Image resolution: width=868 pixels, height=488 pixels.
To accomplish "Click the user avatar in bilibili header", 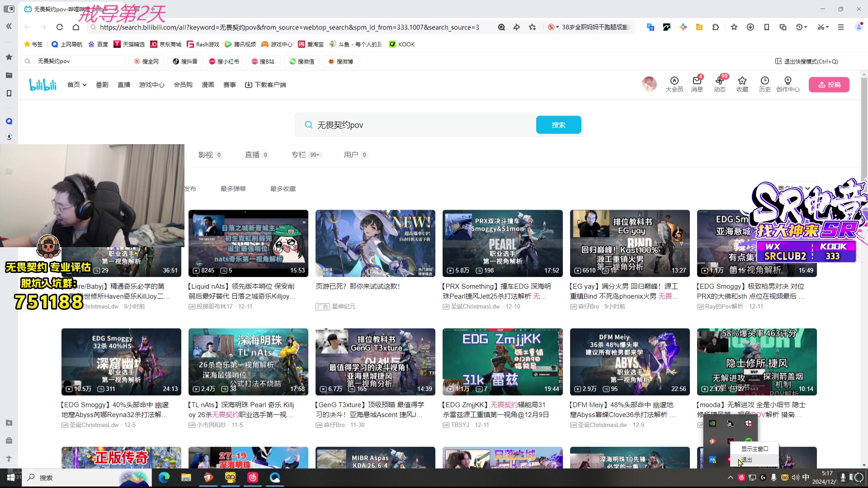I will [x=649, y=84].
